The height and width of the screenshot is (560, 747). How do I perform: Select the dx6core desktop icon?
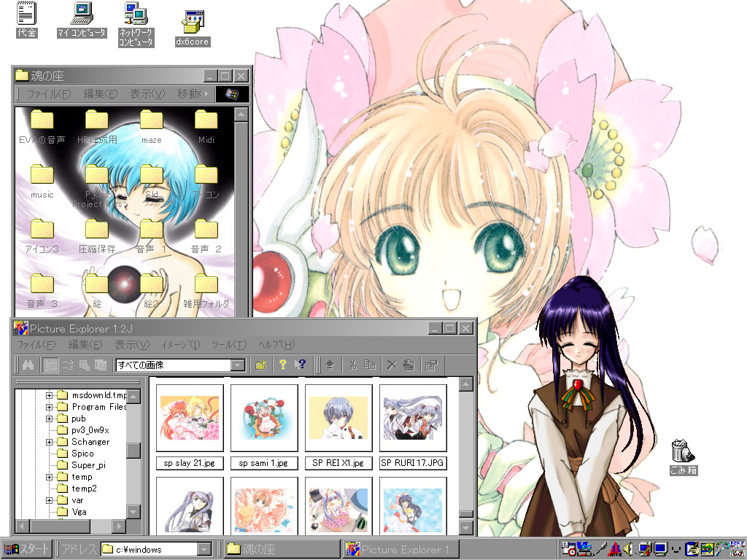[193, 28]
